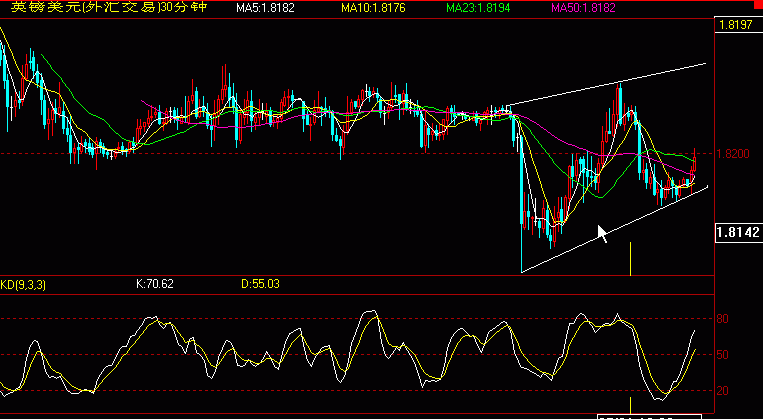
Task: Click the 20 level on KD axis
Action: point(723,391)
